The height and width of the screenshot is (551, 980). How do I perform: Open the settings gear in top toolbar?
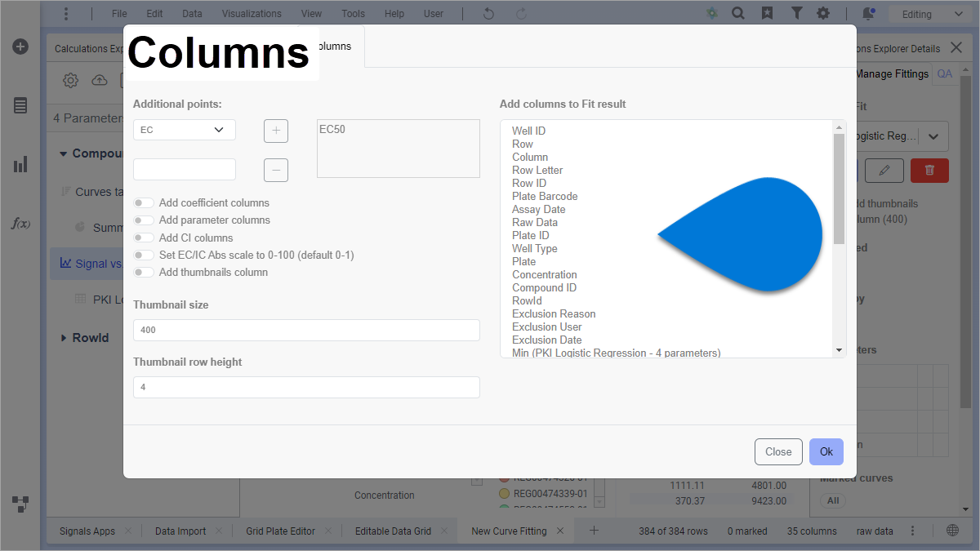[823, 14]
